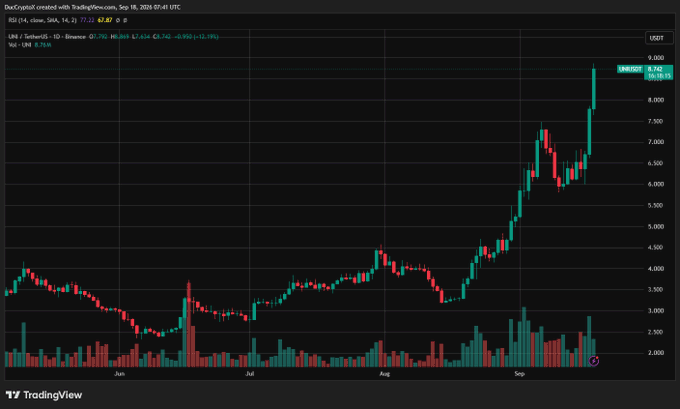Click the second small icon after RSI value 67.87

[125, 20]
